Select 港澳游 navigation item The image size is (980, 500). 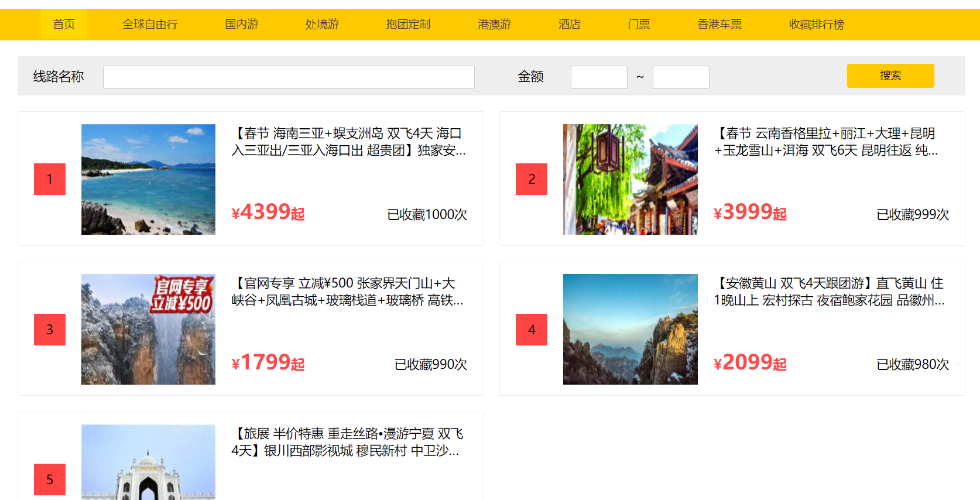click(495, 25)
